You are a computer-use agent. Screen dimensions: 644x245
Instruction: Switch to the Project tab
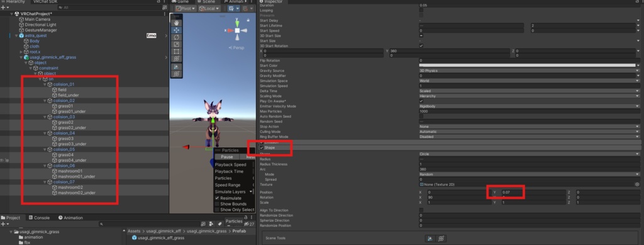13,218
